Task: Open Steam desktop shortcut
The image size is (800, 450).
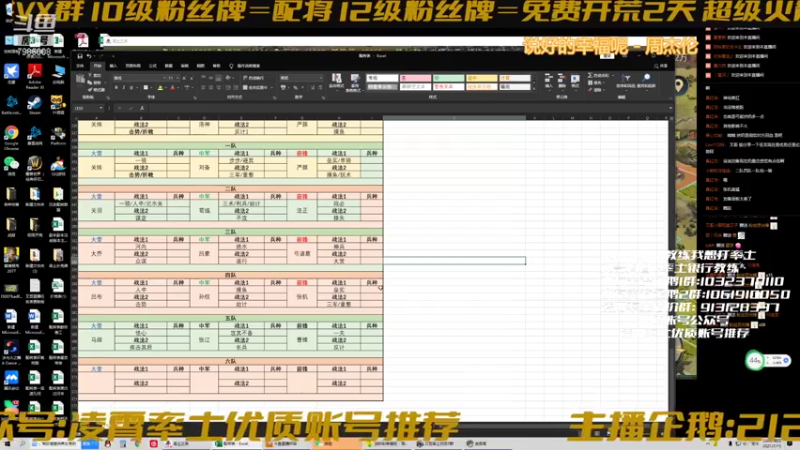Action: coord(35,105)
